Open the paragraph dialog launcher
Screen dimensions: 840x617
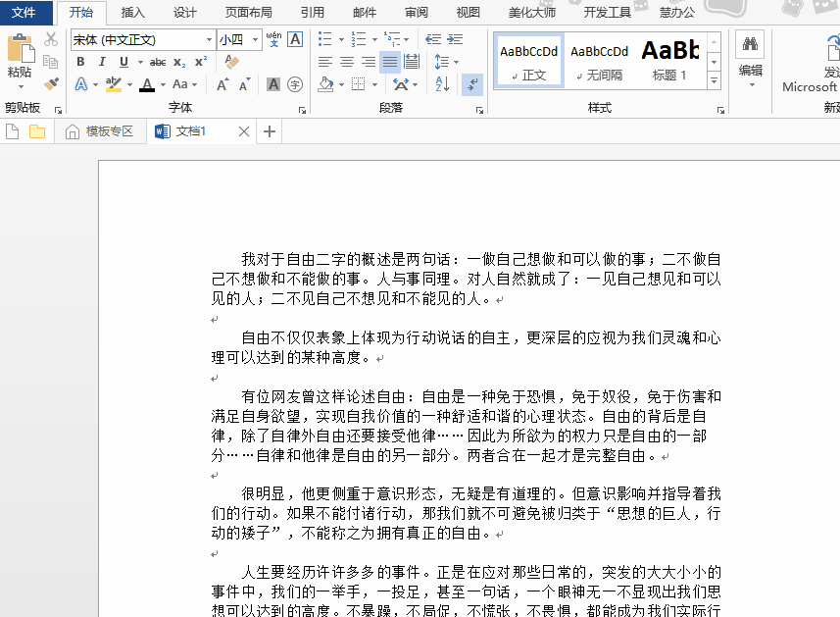(x=479, y=110)
